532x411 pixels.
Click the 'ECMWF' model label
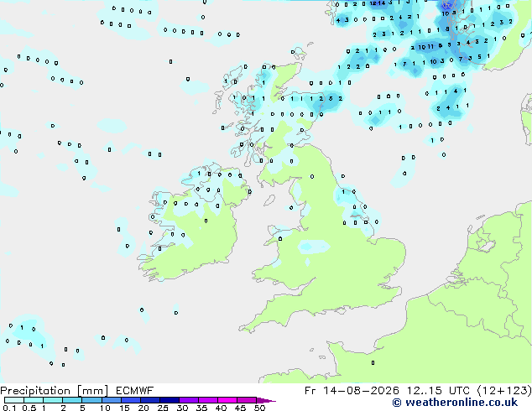(x=135, y=391)
